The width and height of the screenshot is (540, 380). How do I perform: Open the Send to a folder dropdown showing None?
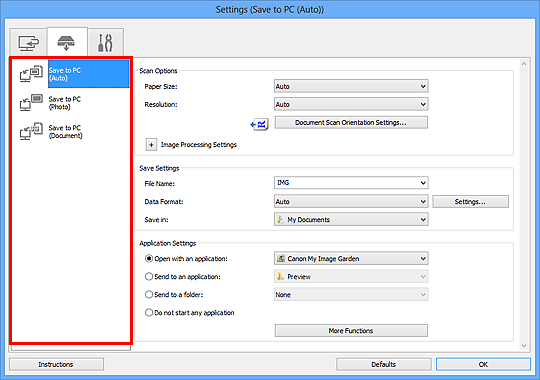(351, 295)
